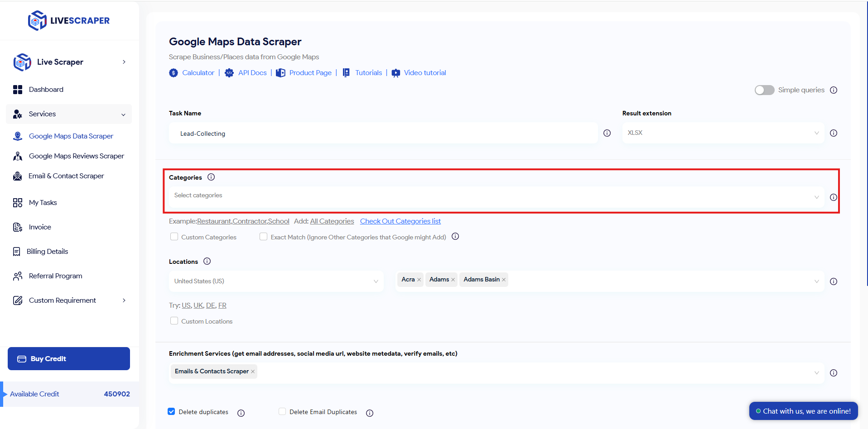Image resolution: width=868 pixels, height=429 pixels.
Task: Click info icon next to Locations label
Action: click(207, 261)
